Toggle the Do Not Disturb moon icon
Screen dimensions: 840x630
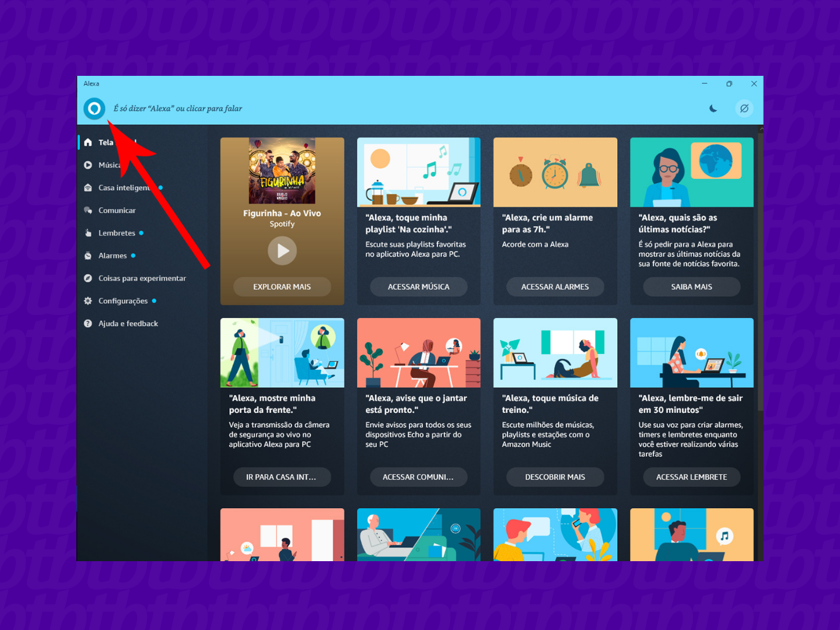coord(713,108)
